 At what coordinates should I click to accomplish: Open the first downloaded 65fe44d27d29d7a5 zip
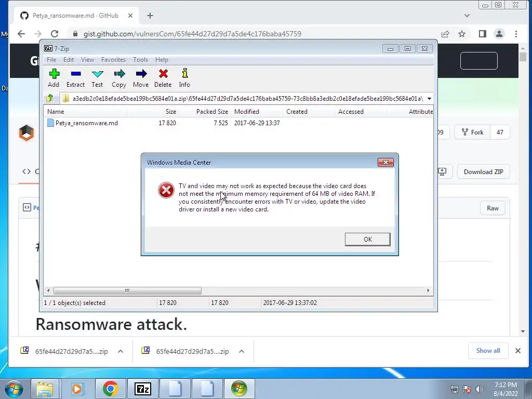coord(64,351)
